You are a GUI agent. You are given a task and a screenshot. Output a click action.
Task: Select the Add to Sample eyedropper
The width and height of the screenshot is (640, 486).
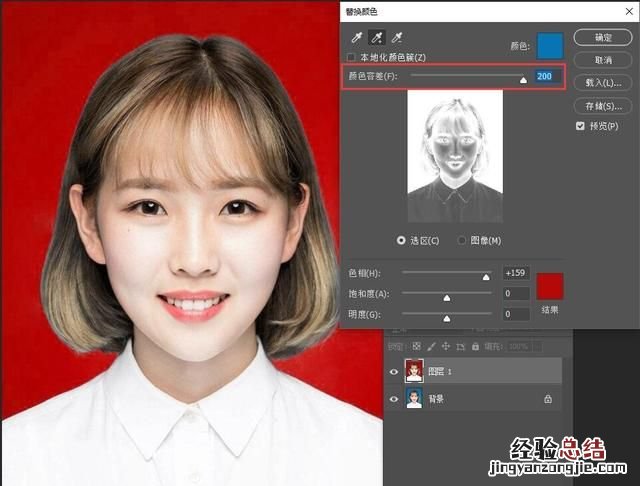377,38
